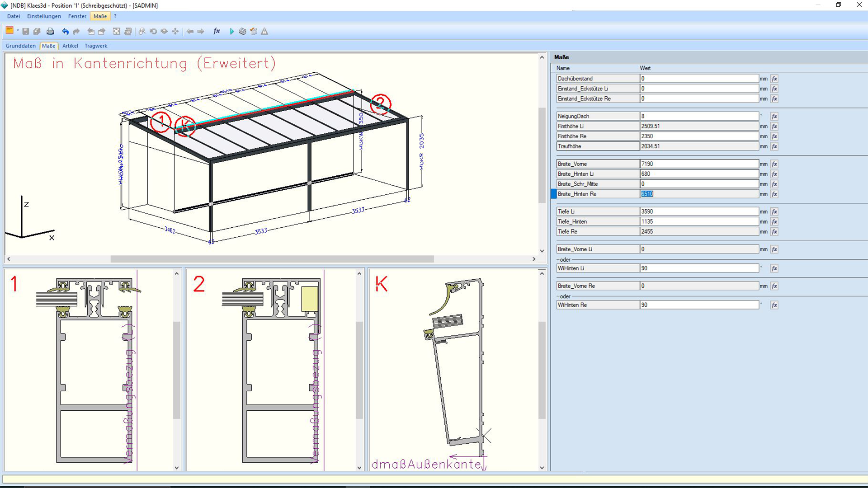868x488 pixels.
Task: Open fx formula for Breite_Hinten Re
Action: click(774, 194)
